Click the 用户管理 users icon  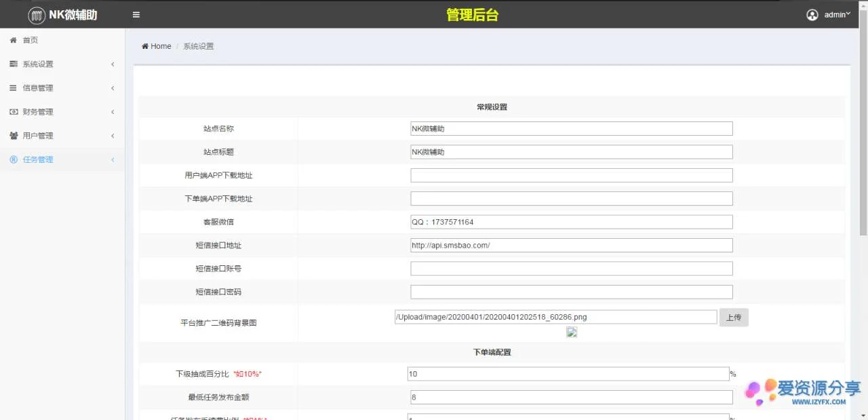pyautogui.click(x=13, y=136)
